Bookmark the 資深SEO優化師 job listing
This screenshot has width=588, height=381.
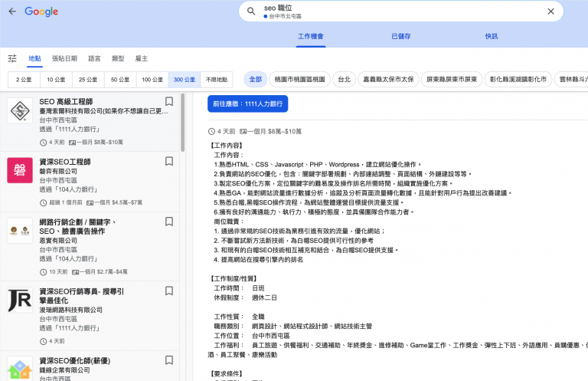(169, 361)
